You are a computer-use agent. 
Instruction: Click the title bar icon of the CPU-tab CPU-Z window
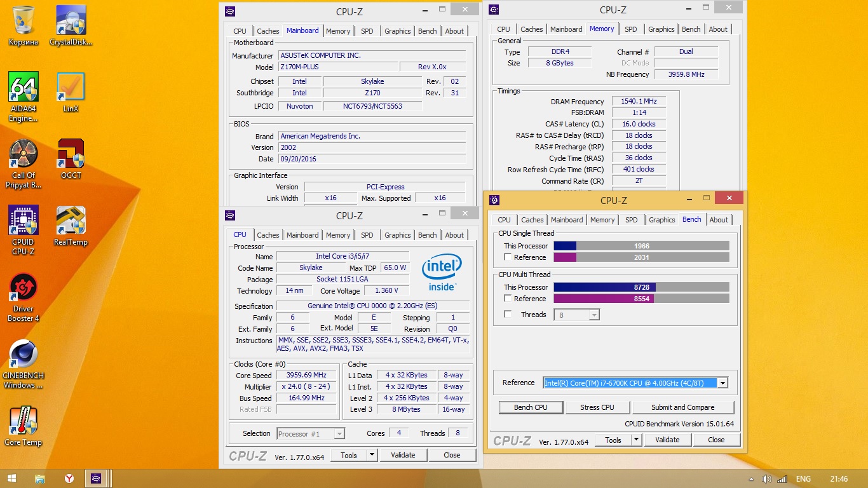pyautogui.click(x=230, y=215)
